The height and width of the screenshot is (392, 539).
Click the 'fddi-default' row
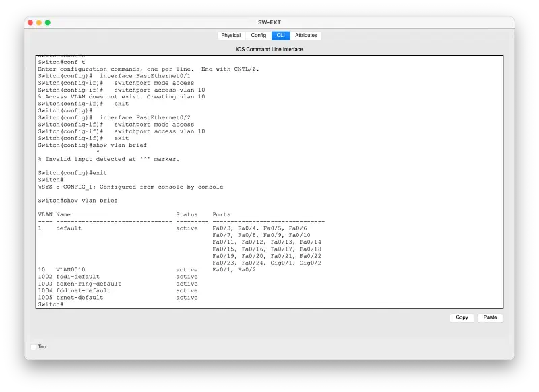click(x=118, y=277)
